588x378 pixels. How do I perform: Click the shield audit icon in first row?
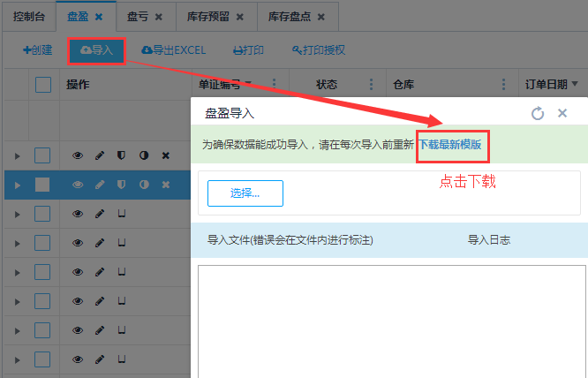(x=121, y=155)
